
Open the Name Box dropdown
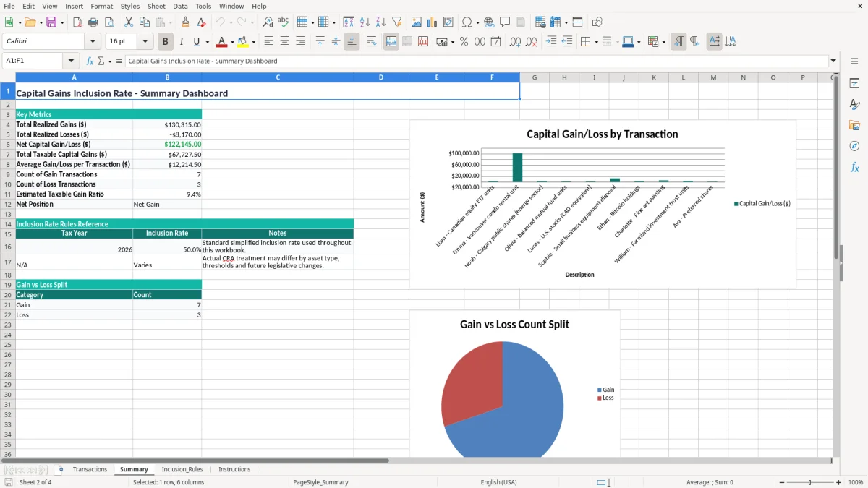point(71,61)
